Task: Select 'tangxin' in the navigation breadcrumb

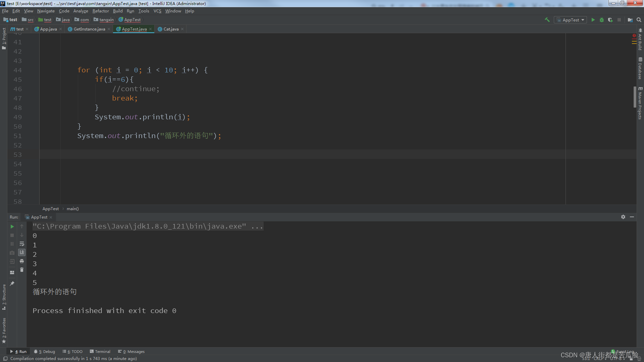Action: coord(104,20)
